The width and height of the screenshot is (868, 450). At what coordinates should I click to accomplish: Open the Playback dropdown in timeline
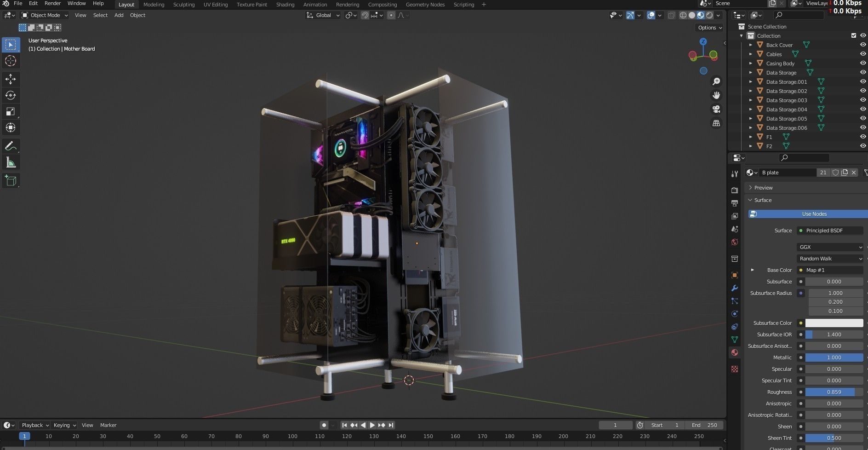[35, 425]
